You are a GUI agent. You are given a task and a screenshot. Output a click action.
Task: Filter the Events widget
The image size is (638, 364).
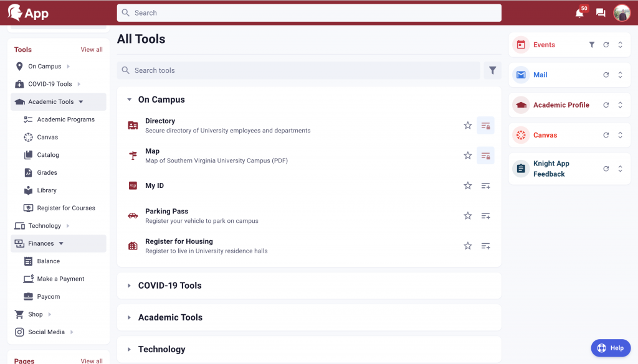point(592,45)
